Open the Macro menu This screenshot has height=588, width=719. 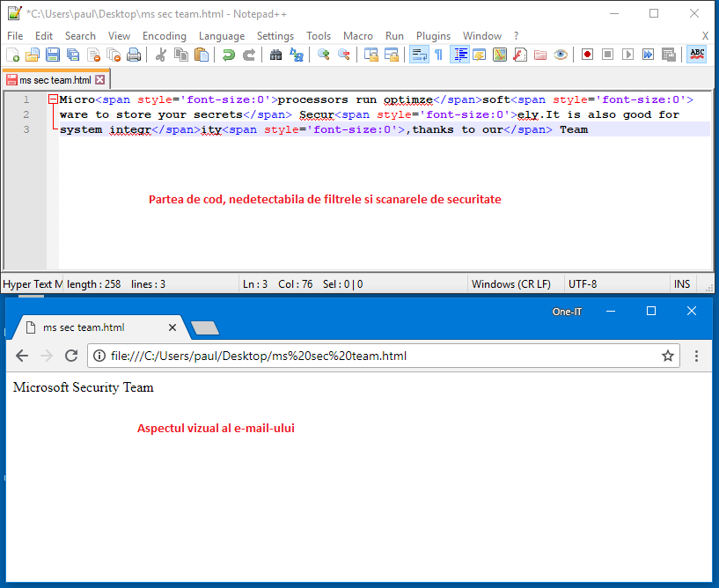[358, 36]
